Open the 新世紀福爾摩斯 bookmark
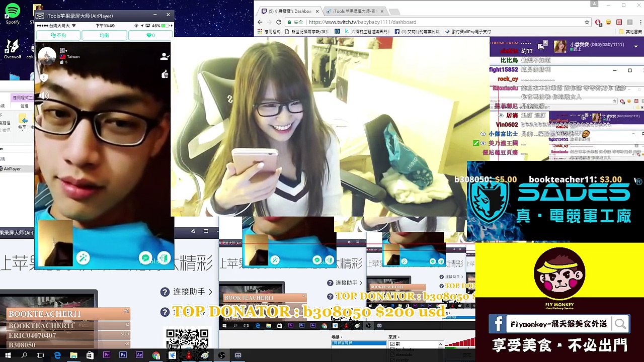Screen dimensions: 644x362 (307, 32)
